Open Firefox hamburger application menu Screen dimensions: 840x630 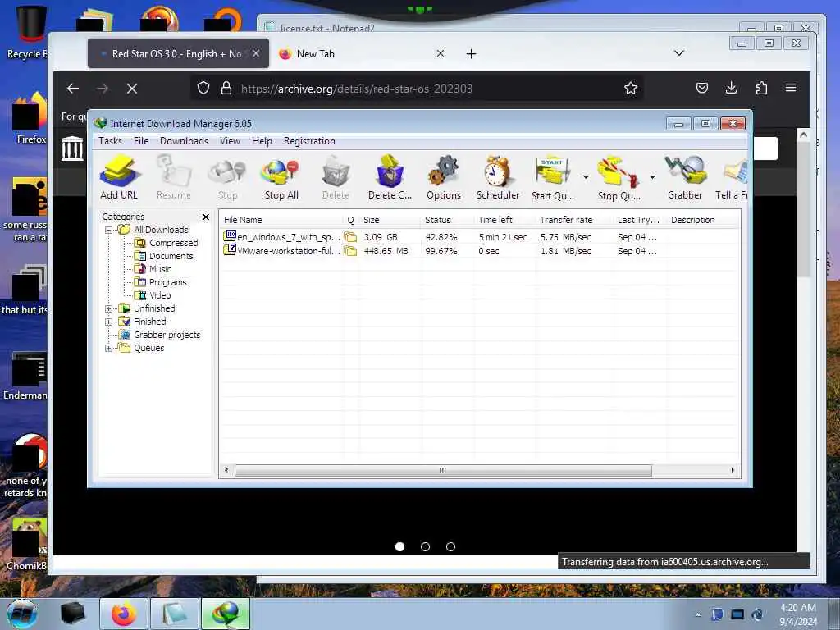[791, 88]
